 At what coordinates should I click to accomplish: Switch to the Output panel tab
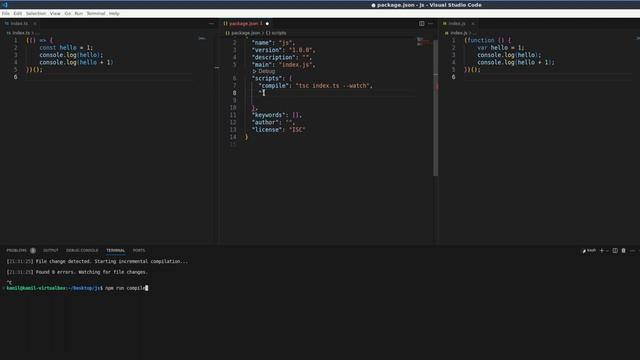pyautogui.click(x=51, y=251)
